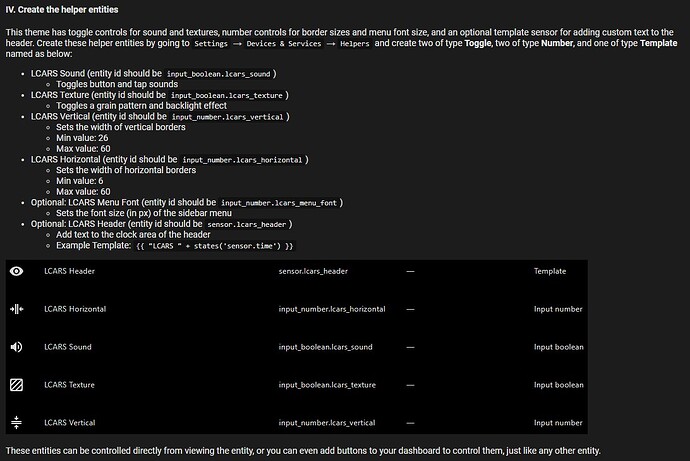Image resolution: width=690 pixels, height=461 pixels.
Task: Open the LCARS Vertical entity name
Action: tap(70, 423)
